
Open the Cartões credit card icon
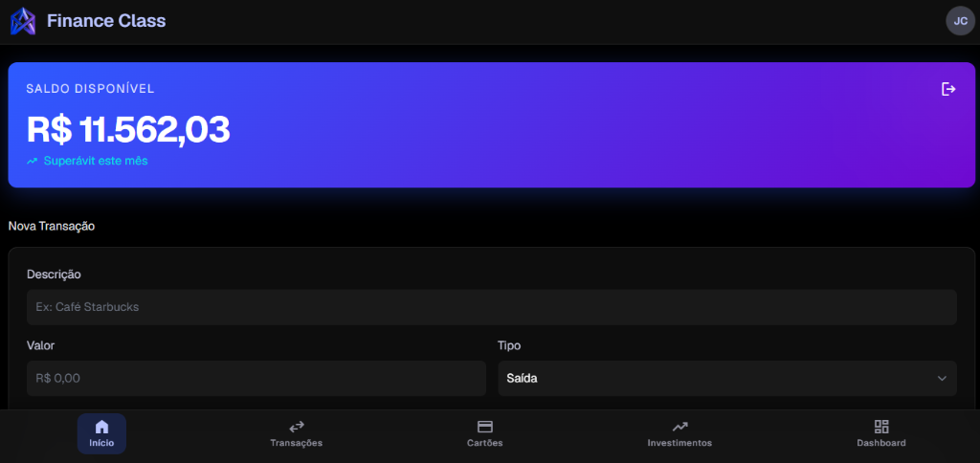[x=485, y=427]
